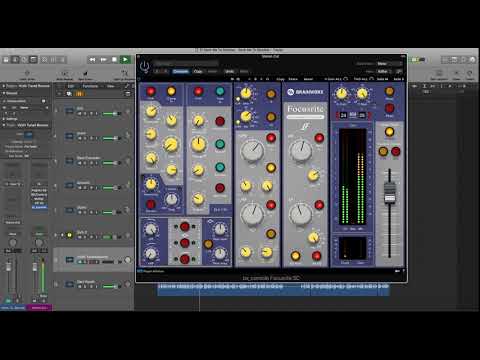
Task: Open the View Editor dropdown in plugin header
Action: (383, 71)
